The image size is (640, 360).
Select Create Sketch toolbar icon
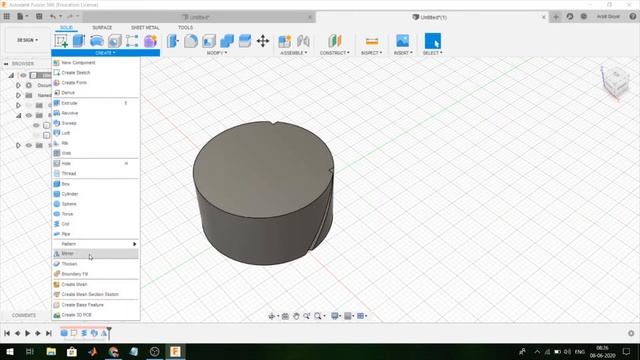pyautogui.click(x=61, y=41)
